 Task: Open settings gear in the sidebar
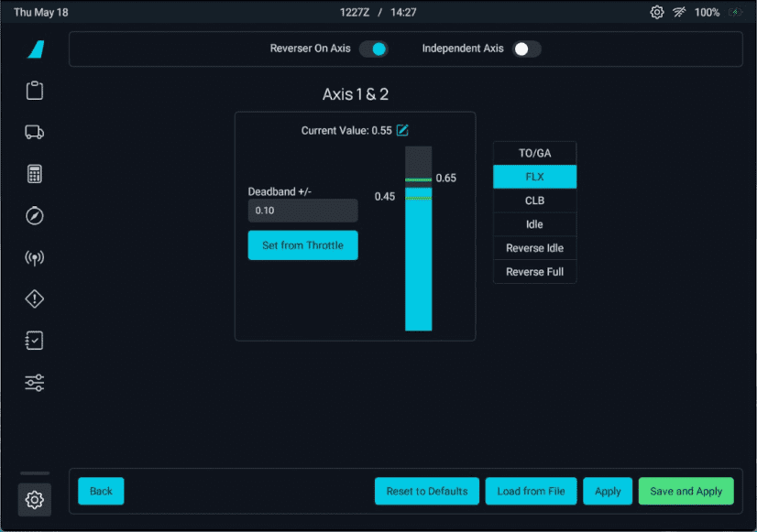35,499
